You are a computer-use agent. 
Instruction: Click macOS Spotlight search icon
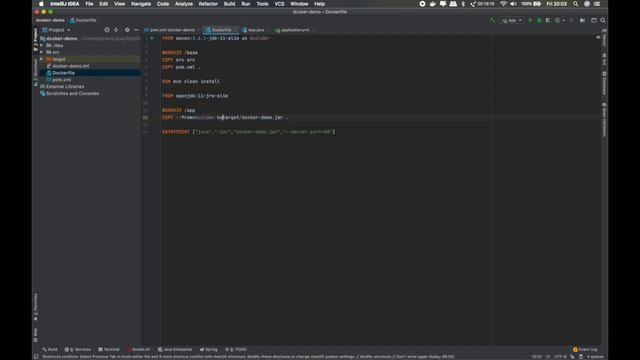point(576,4)
